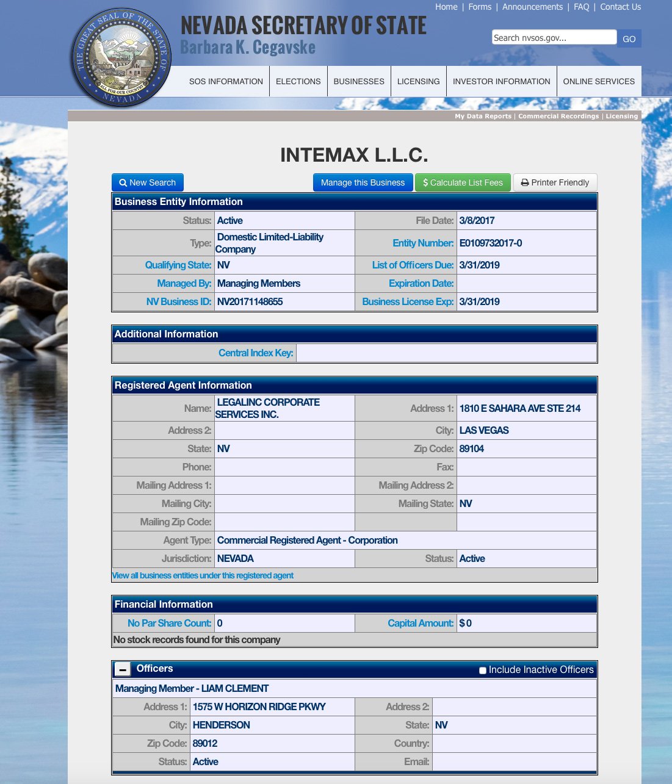Click the GO search button
Screen dimensions: 672x784
[629, 38]
